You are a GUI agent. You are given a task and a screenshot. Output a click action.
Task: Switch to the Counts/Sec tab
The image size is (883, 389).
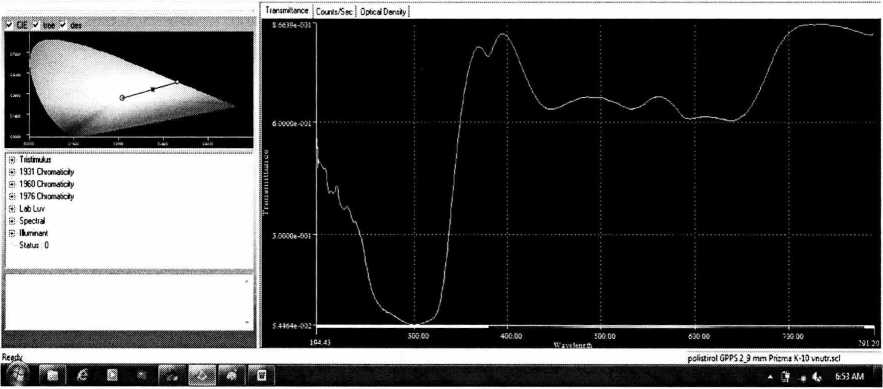tap(335, 11)
